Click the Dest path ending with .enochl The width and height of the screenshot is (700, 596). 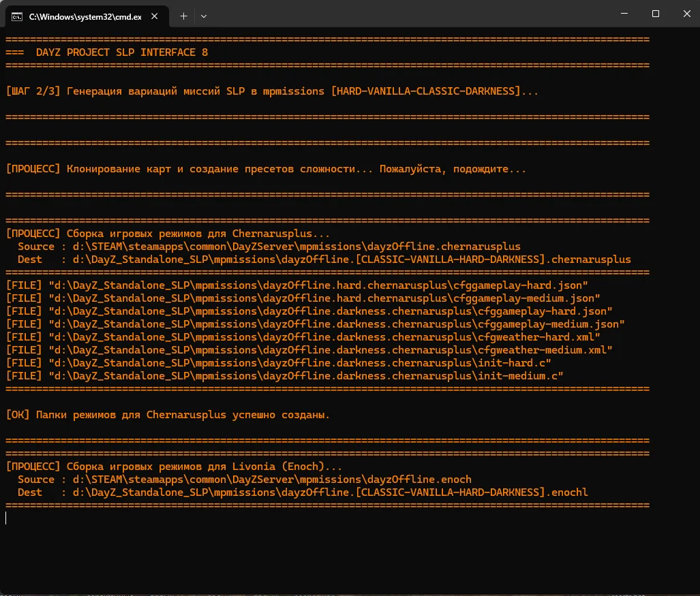[x=331, y=492]
